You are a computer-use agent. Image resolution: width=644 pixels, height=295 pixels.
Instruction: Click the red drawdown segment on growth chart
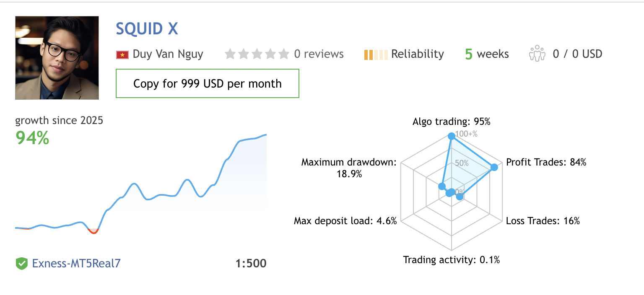(93, 232)
